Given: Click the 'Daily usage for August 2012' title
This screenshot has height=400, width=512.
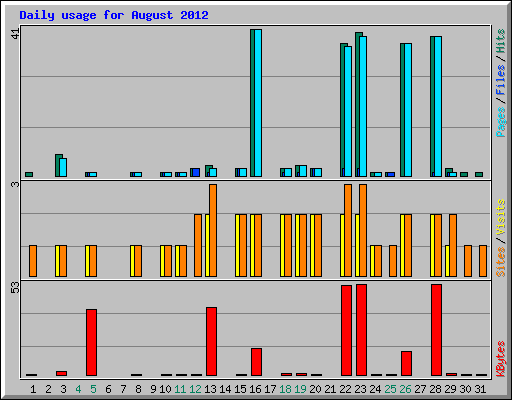Looking at the screenshot, I should pos(114,15).
